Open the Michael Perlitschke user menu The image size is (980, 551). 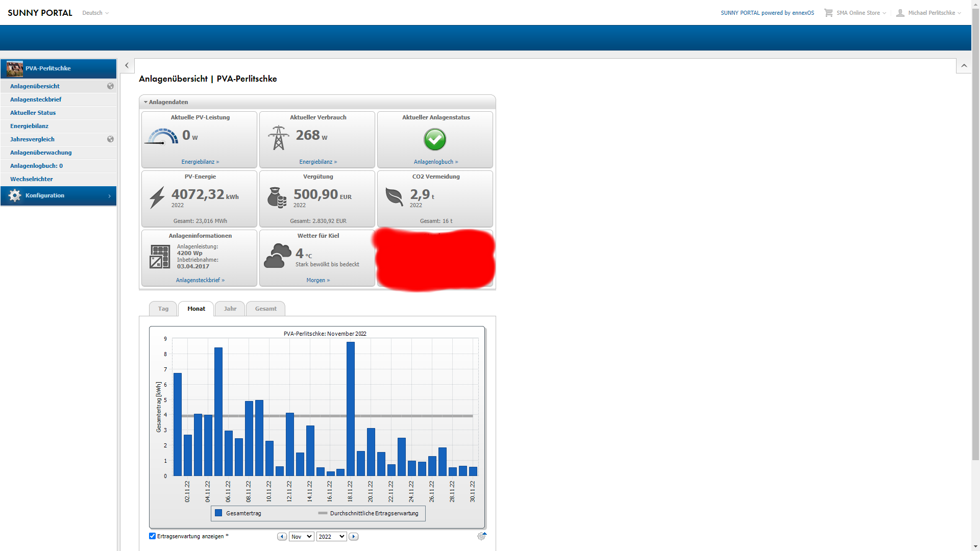(932, 13)
